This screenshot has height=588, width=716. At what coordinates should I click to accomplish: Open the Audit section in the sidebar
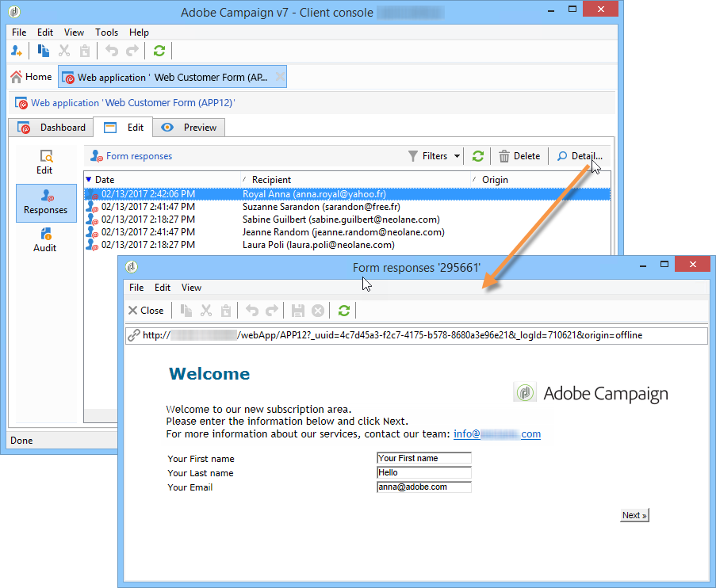click(45, 240)
